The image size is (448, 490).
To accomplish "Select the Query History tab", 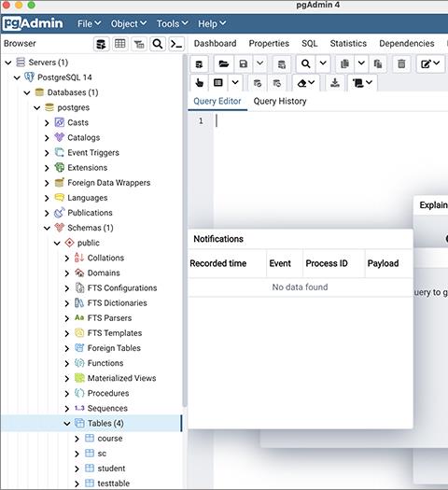I will click(x=280, y=101).
